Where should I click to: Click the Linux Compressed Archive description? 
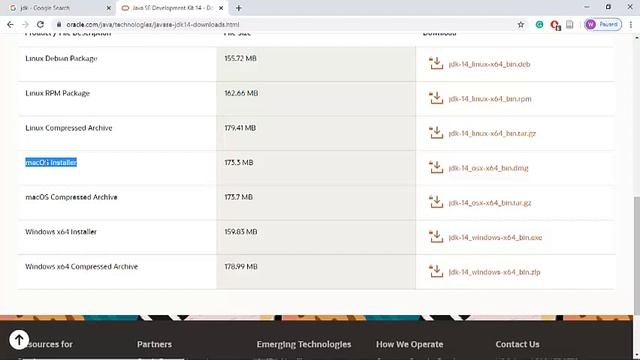tap(69, 128)
